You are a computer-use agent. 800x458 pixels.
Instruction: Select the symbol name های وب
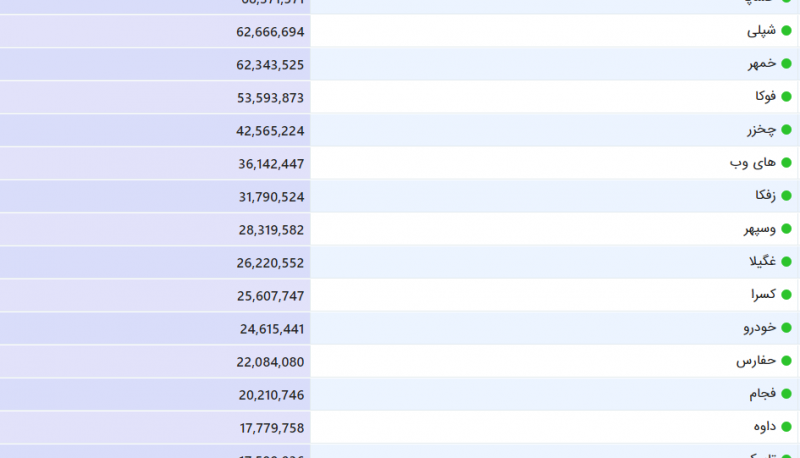click(x=753, y=163)
